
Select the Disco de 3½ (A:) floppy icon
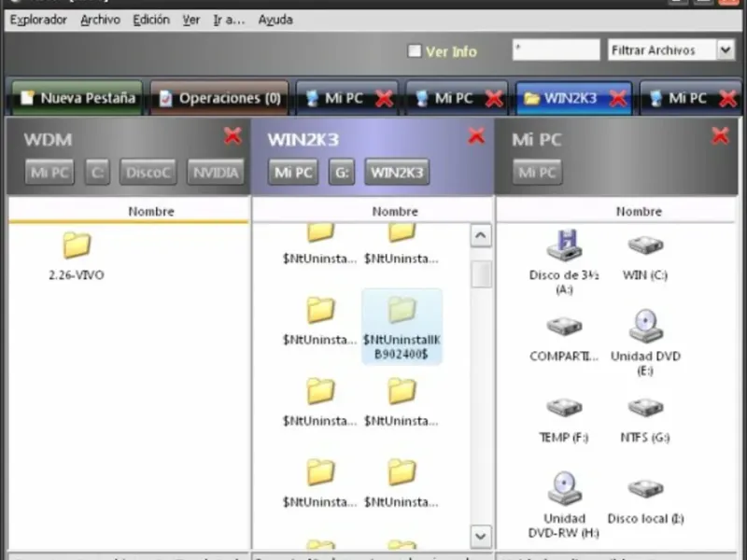[x=565, y=245]
